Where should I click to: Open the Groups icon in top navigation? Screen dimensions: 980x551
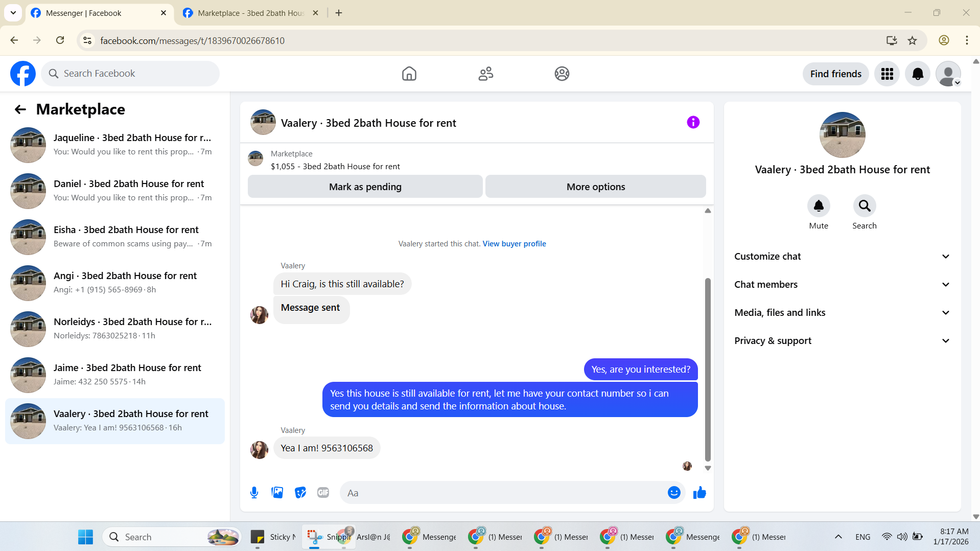562,74
